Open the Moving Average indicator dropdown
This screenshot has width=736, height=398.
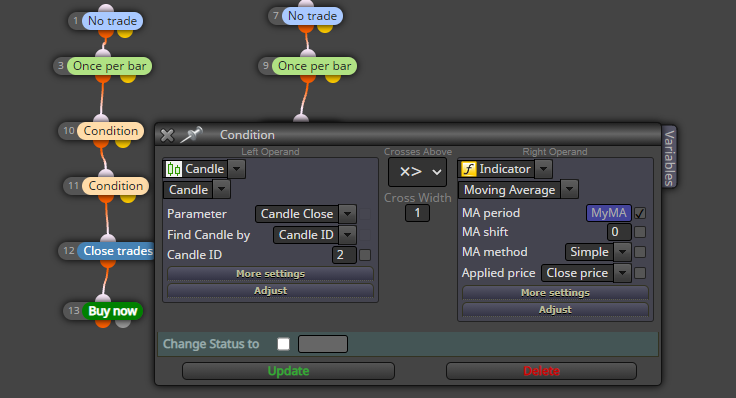(569, 190)
